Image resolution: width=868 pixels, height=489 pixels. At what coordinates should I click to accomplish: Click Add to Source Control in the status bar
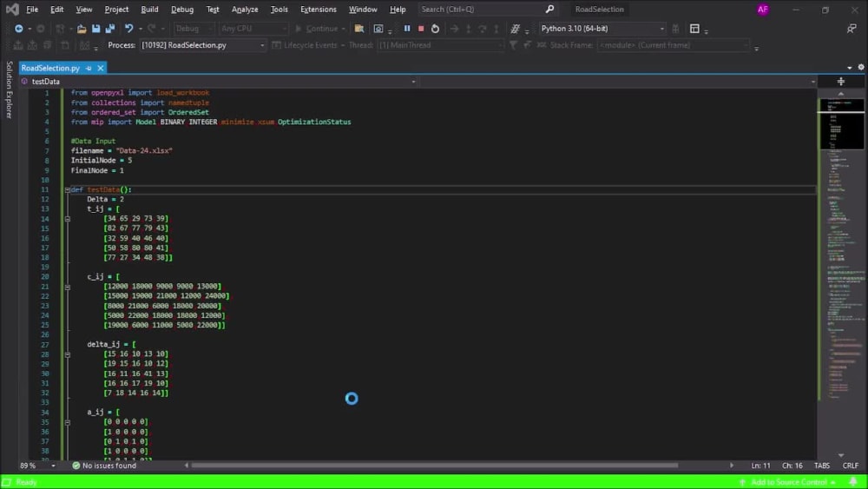point(788,482)
